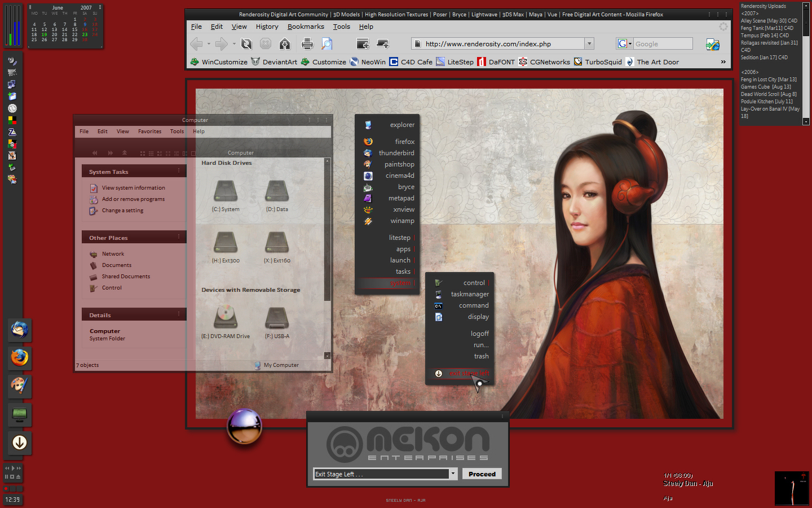Collapse the System Tasks panel
The width and height of the screenshot is (812, 508).
coord(179,170)
